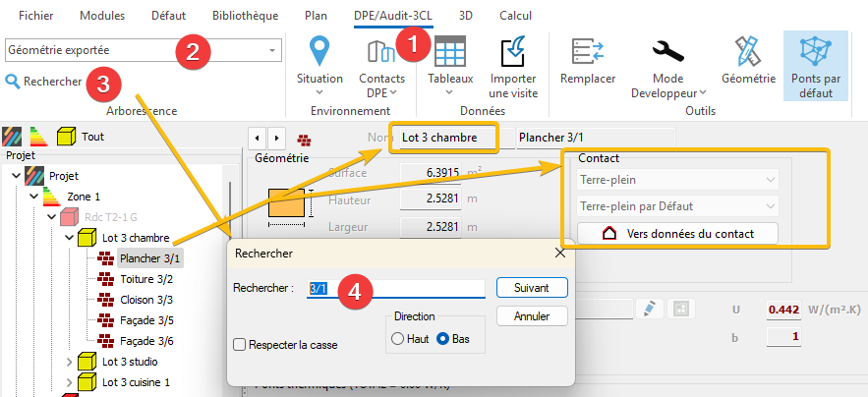Expand the Lot 3 cuisine 1 node
The height and width of the screenshot is (397, 868).
click(69, 382)
